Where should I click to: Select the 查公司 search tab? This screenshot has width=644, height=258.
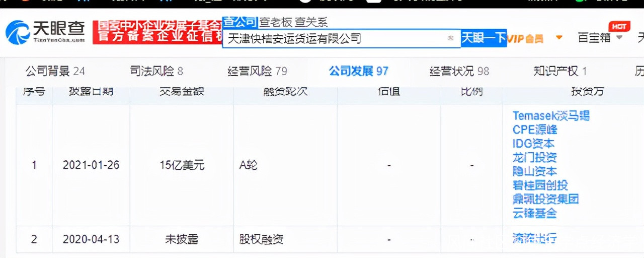pos(239,22)
